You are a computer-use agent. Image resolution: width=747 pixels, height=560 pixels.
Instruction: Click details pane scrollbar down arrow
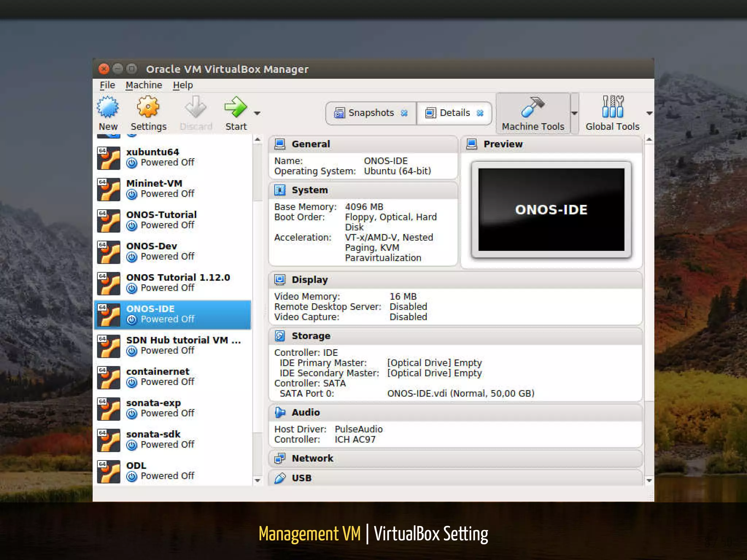[649, 481]
